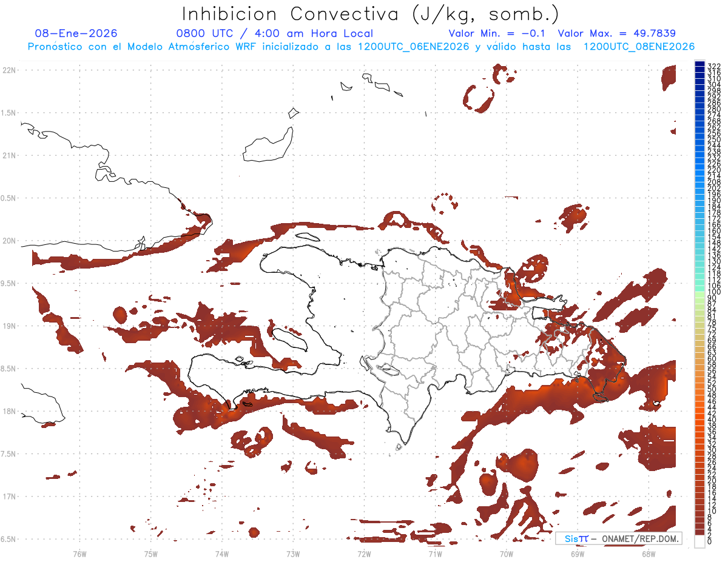Click the '20N' latitude label

coord(10,241)
